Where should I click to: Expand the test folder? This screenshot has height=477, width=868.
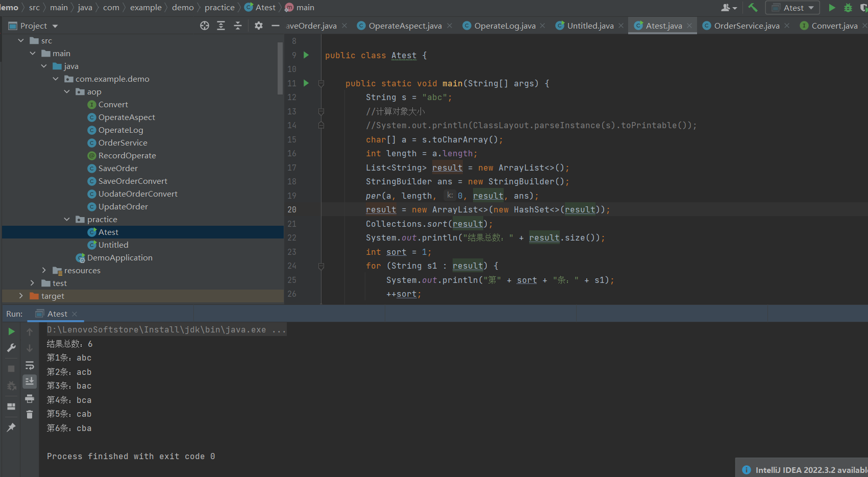pos(33,283)
